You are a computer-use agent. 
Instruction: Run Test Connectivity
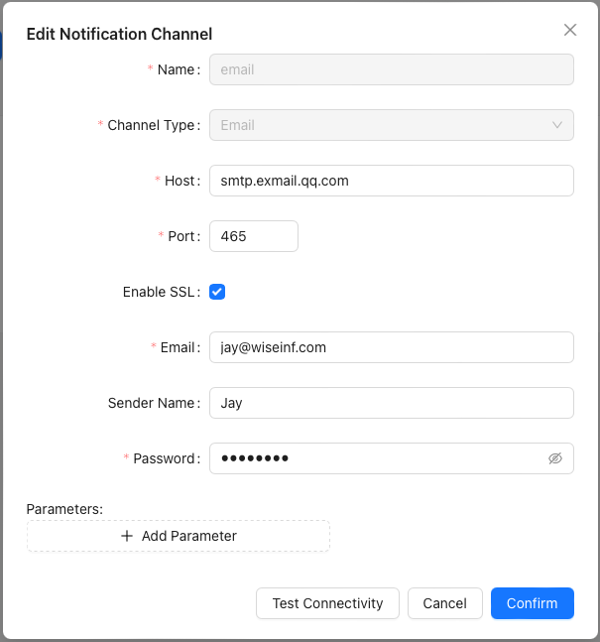pos(328,603)
